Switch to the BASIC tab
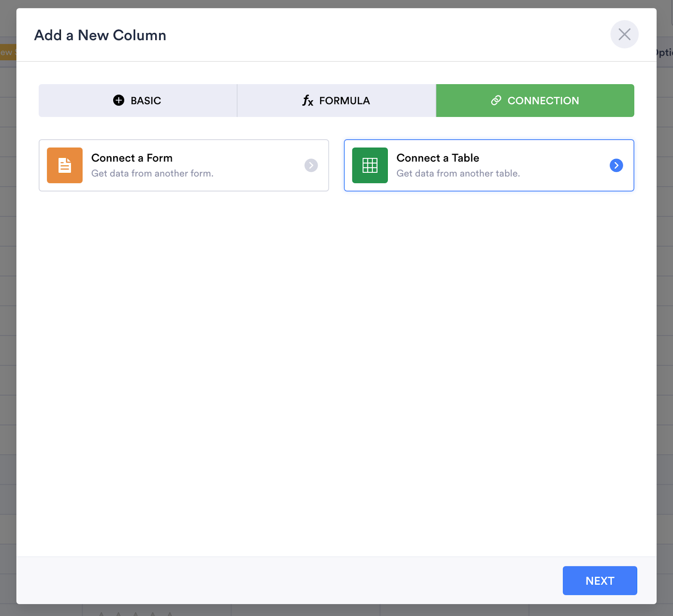Screen dimensions: 673x616 click(x=138, y=101)
